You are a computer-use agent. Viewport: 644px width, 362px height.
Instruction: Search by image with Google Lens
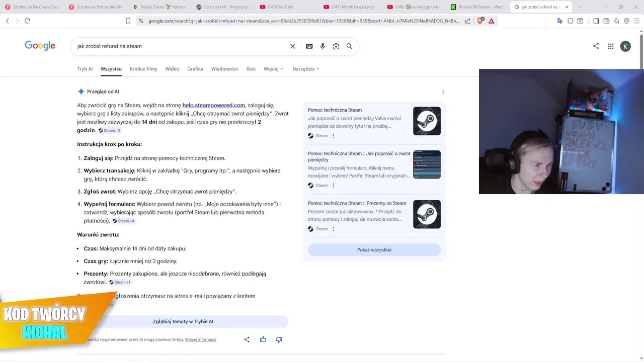(336, 46)
